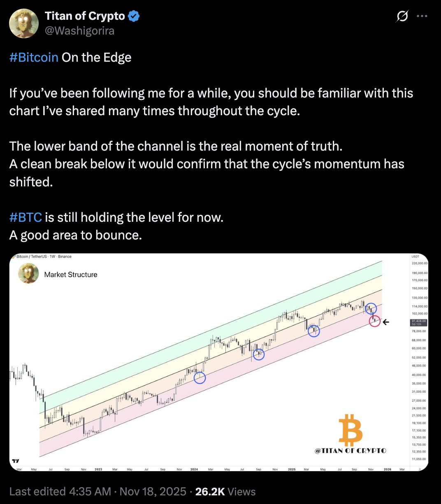
Task: View the 26.2K Views count
Action: pyautogui.click(x=225, y=492)
